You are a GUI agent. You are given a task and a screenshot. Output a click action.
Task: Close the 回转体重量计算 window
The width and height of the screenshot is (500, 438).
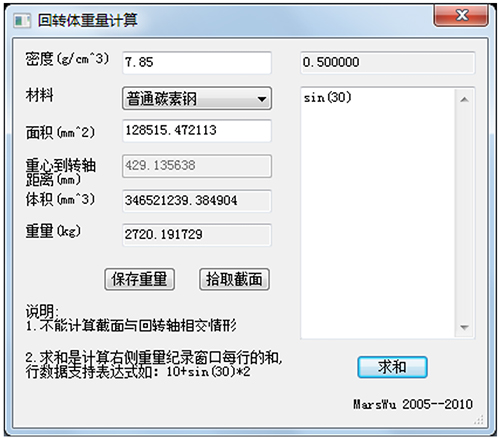461,16
